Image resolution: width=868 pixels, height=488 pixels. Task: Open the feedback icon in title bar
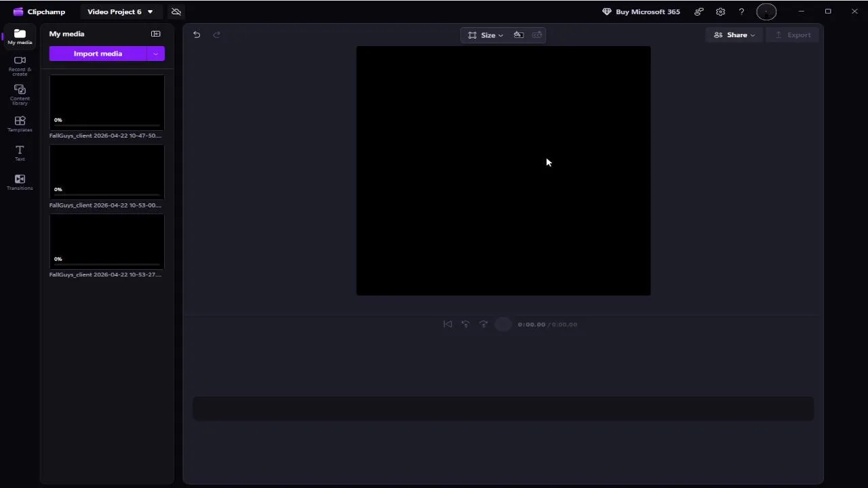click(x=699, y=12)
